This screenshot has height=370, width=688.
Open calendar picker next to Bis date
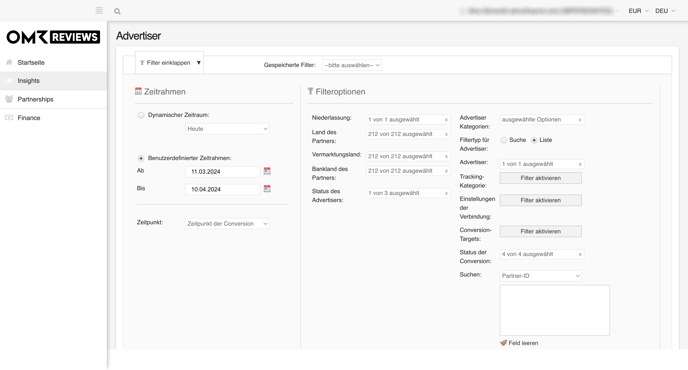[x=267, y=189]
